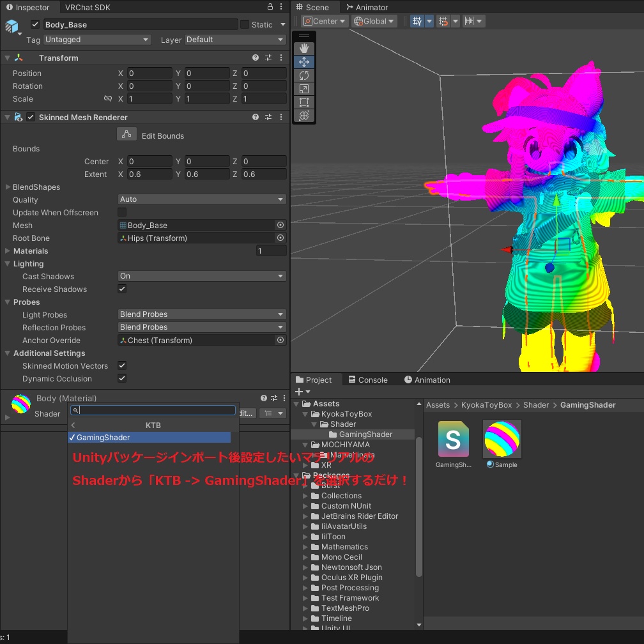Open the Layer dropdown
Screen dimensions: 644x644
click(x=235, y=40)
